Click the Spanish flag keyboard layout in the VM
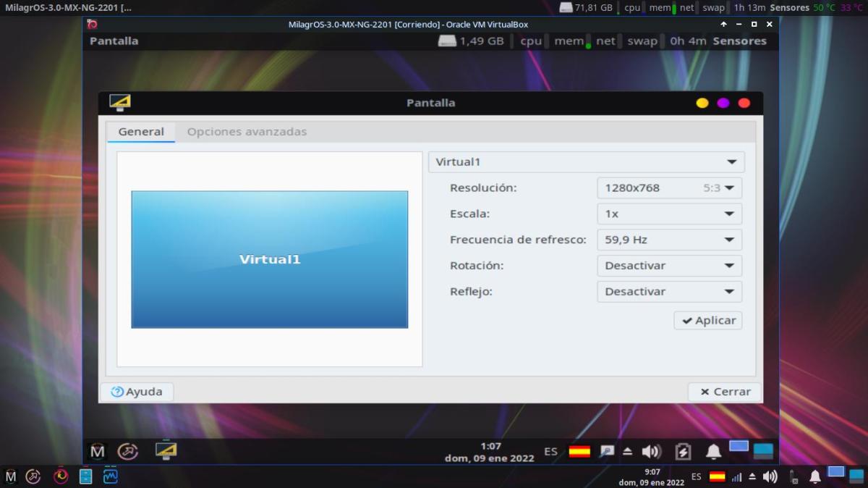 pyautogui.click(x=579, y=452)
